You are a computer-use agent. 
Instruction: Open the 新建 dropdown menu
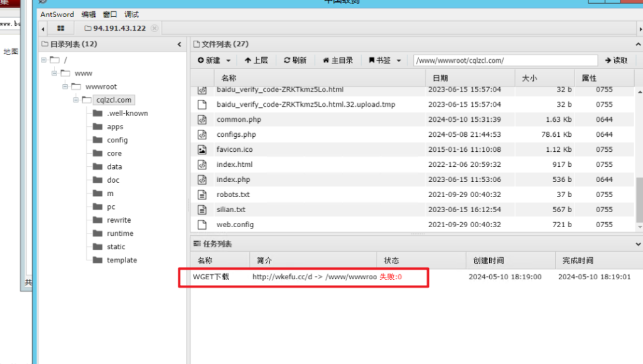tap(214, 60)
